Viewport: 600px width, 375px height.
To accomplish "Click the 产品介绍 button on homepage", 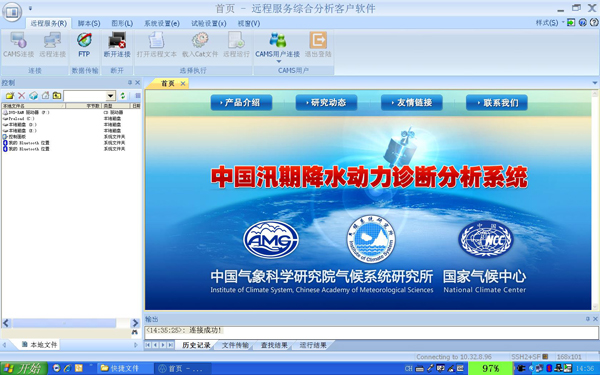I will [241, 103].
